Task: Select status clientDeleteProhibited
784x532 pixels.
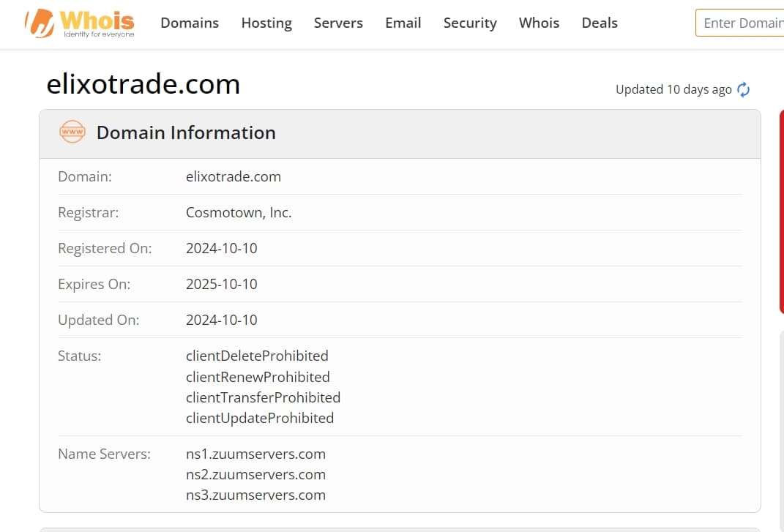Action: coord(257,356)
